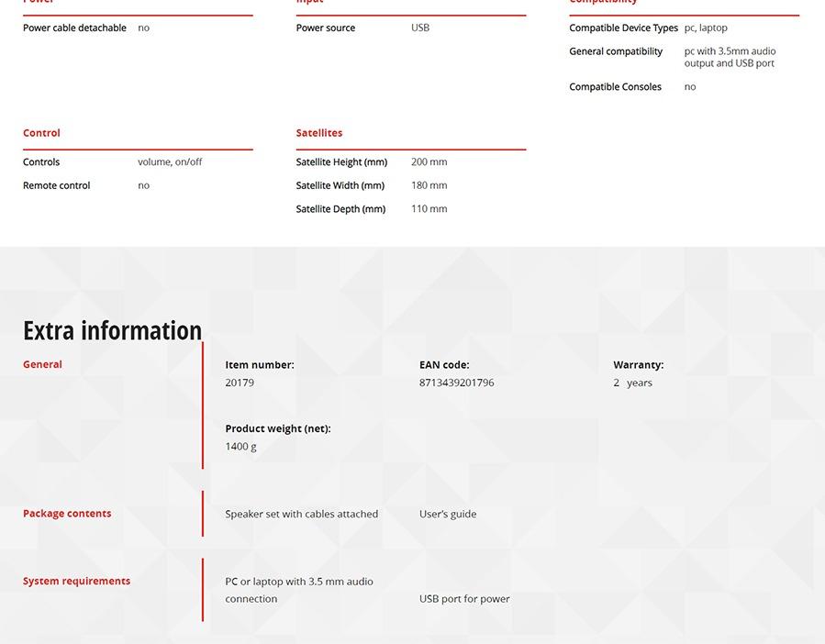Click the Warranty label
This screenshot has width=825, height=644.
638,365
